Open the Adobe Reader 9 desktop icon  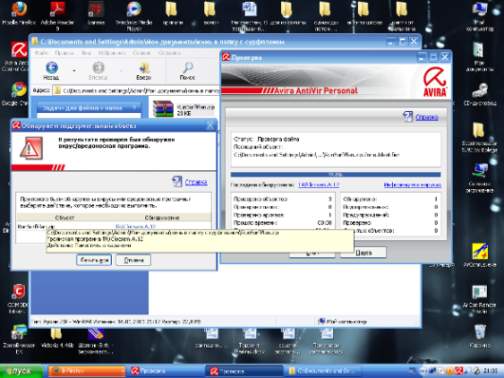[57, 15]
